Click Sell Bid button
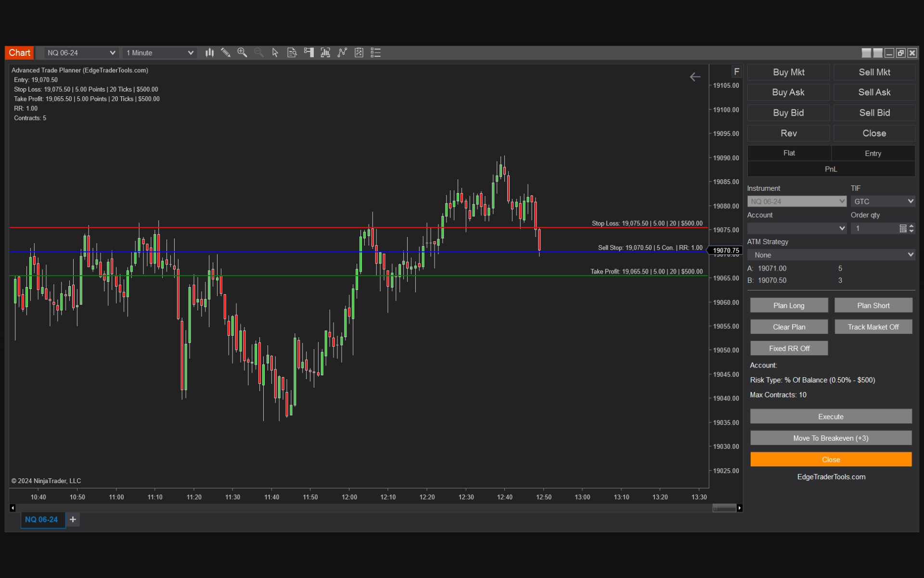Image resolution: width=924 pixels, height=578 pixels. pos(874,113)
